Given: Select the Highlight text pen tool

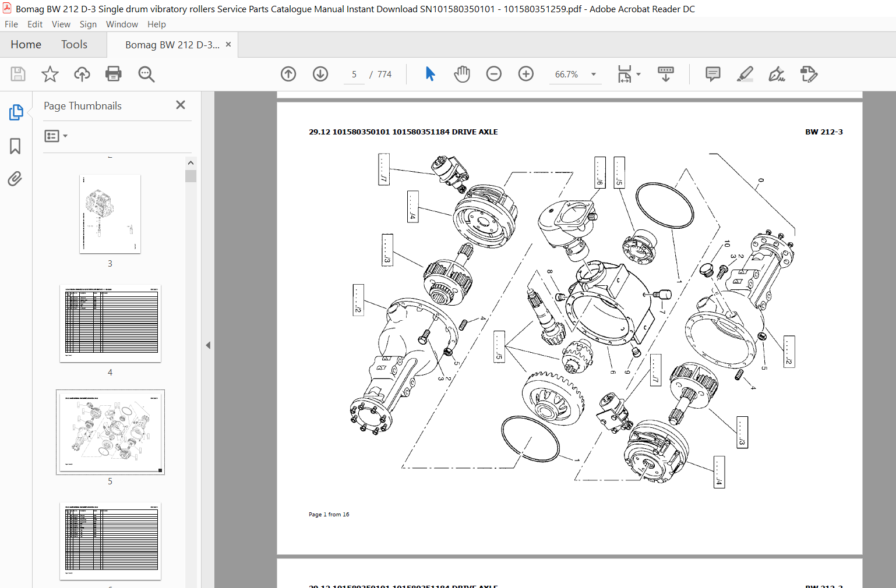Looking at the screenshot, I should (x=745, y=74).
